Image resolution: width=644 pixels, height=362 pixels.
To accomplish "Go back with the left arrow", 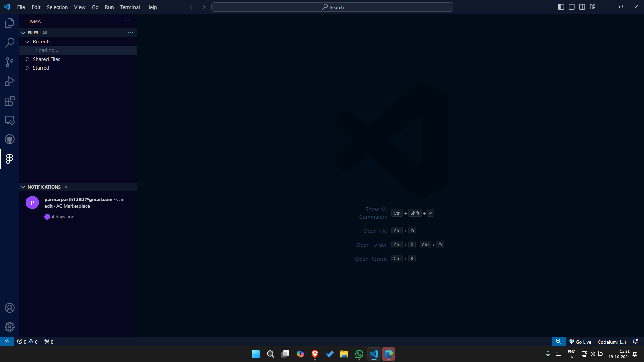I will pyautogui.click(x=192, y=7).
